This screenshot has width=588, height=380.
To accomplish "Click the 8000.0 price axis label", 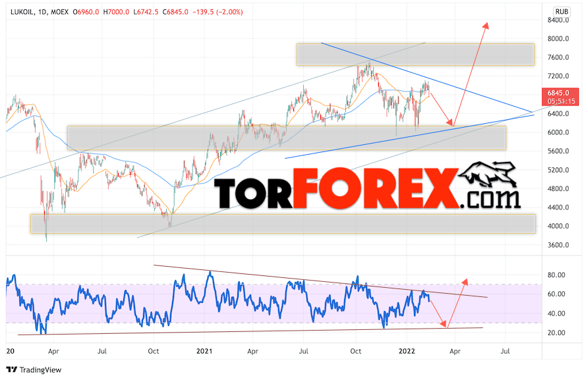I will pyautogui.click(x=558, y=39).
